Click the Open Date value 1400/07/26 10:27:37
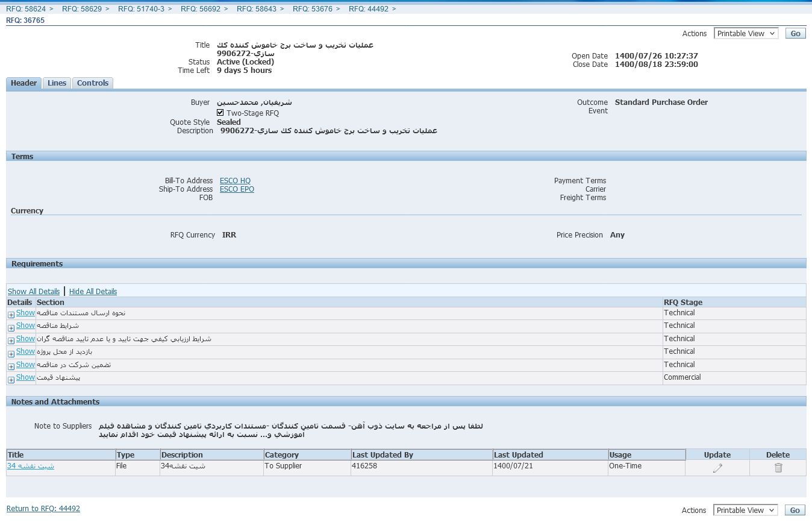The width and height of the screenshot is (812, 522). pos(657,56)
